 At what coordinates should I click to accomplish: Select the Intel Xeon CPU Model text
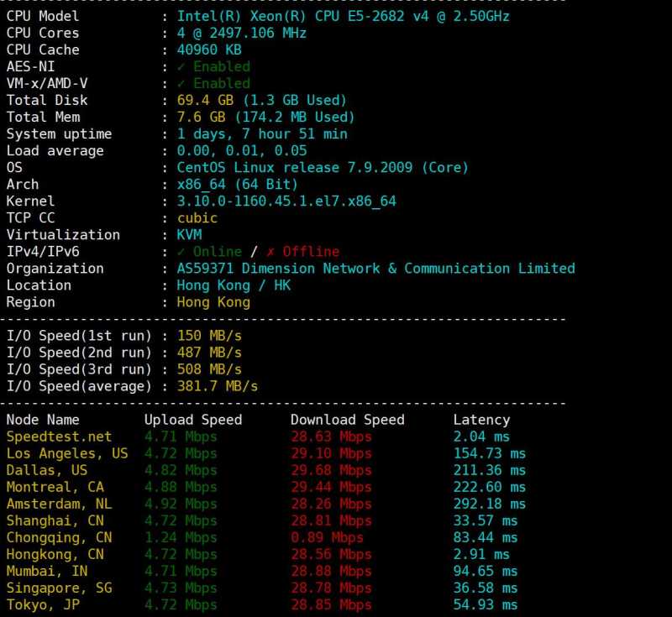343,16
